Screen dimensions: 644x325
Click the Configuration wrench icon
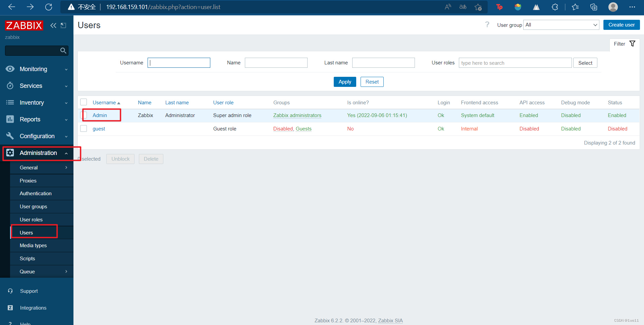pos(10,136)
